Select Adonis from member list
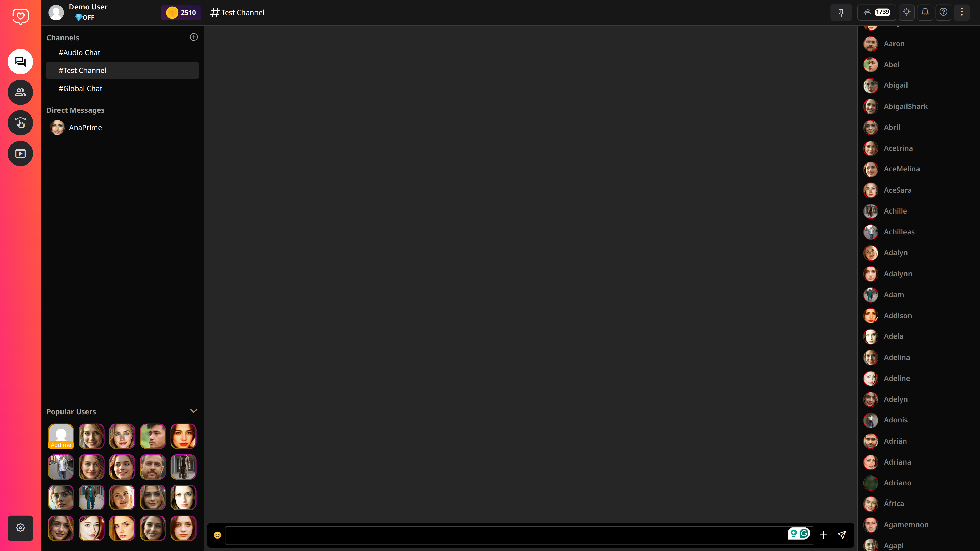Image resolution: width=980 pixels, height=551 pixels. [x=918, y=420]
